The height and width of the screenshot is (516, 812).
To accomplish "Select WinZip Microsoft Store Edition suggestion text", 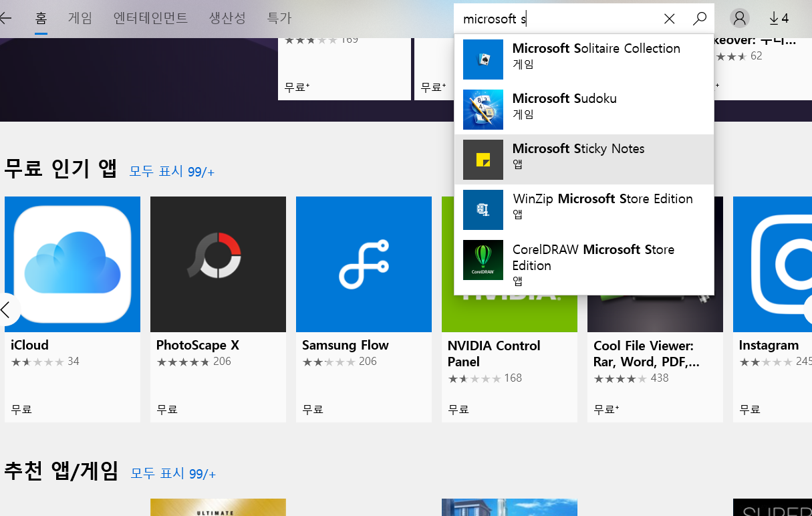I will click(603, 199).
